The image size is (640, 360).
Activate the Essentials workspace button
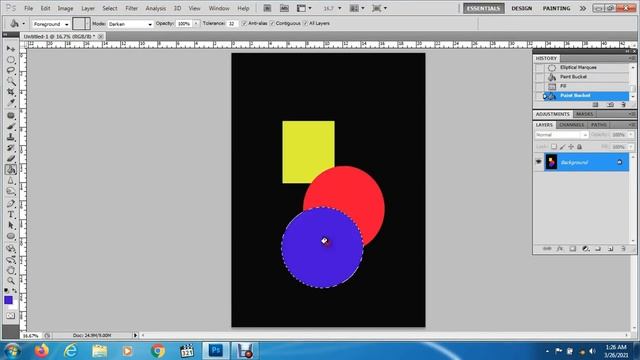[x=484, y=8]
